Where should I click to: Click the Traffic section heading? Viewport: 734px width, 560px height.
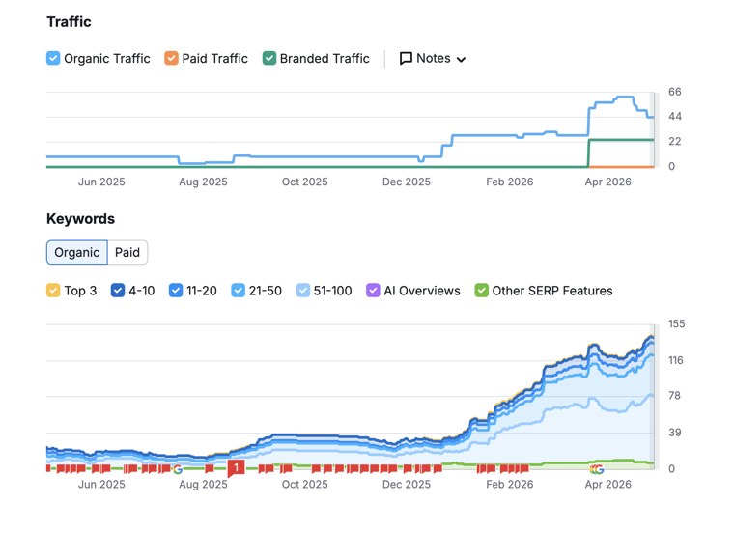[69, 22]
